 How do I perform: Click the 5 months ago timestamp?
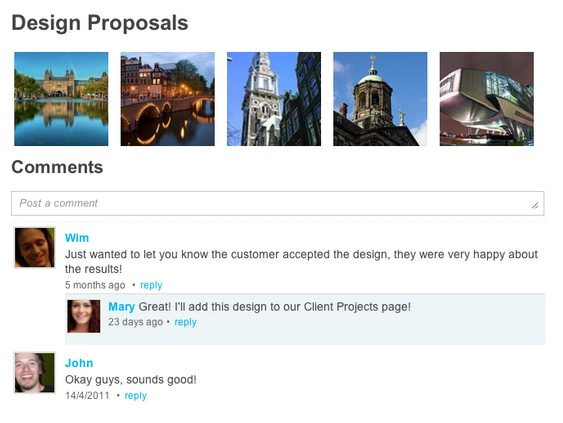coord(95,285)
